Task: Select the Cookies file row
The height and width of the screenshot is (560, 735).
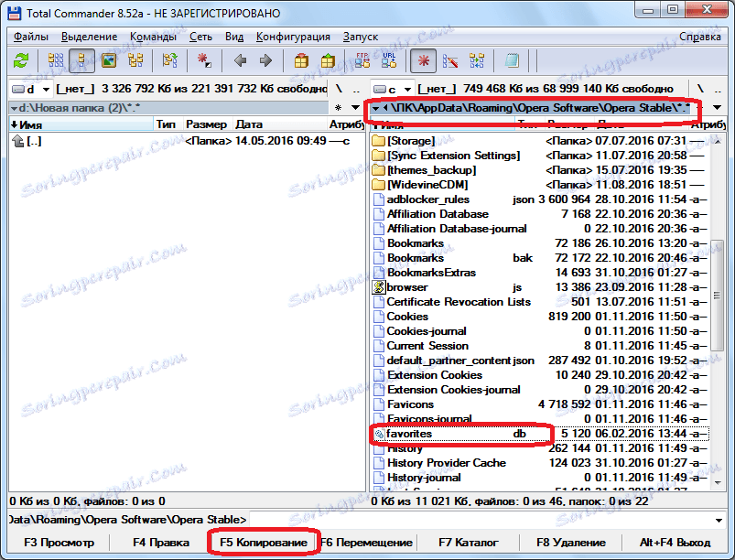Action: coord(539,317)
